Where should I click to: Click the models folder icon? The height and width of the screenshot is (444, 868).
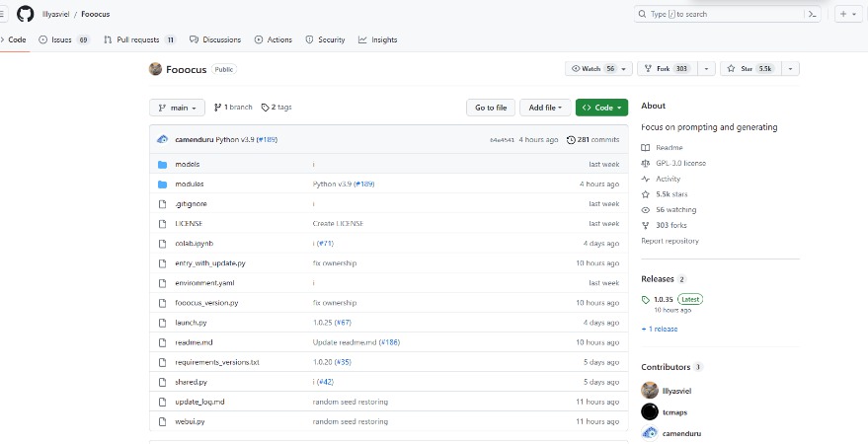tap(162, 164)
